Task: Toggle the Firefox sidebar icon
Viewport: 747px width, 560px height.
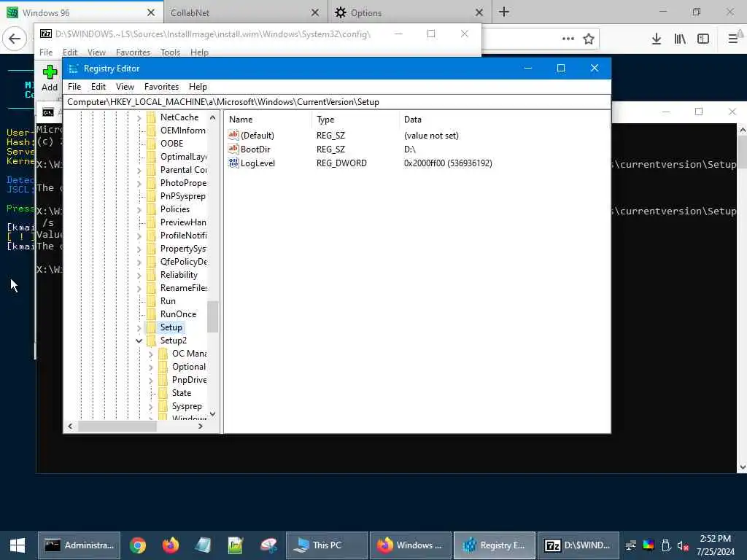Action: [x=703, y=39]
